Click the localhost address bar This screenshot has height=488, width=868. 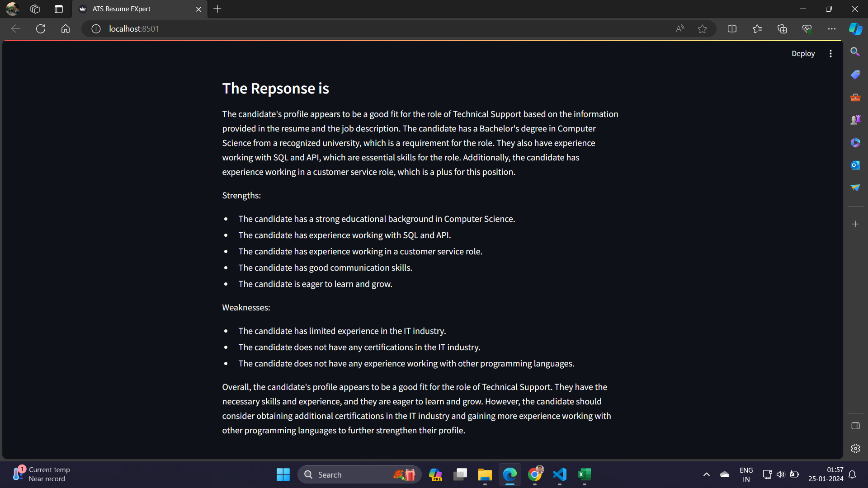(362, 29)
